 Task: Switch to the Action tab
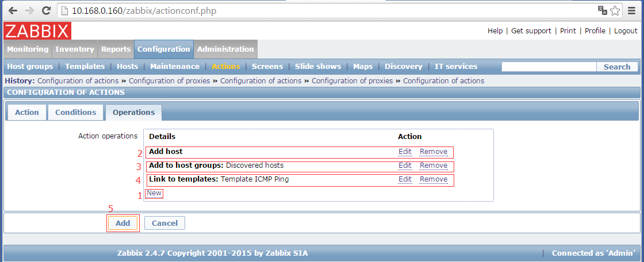coord(27,112)
